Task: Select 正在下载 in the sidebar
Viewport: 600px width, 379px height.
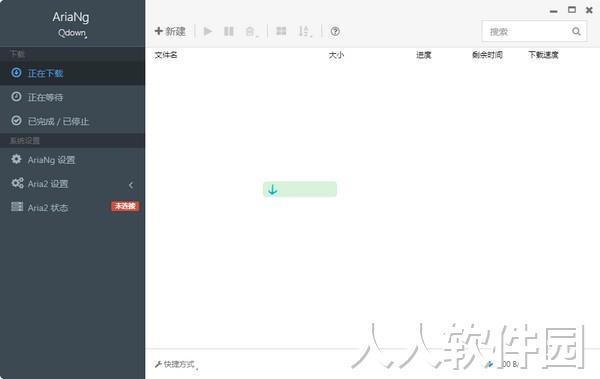Action: 72,73
